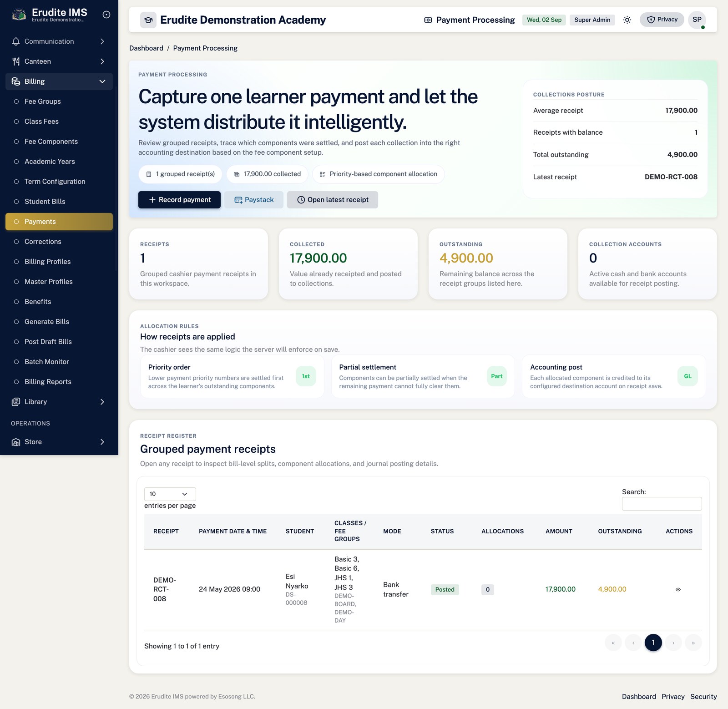The width and height of the screenshot is (728, 709).
Task: Go to first page pagination arrow
Action: [x=613, y=643]
